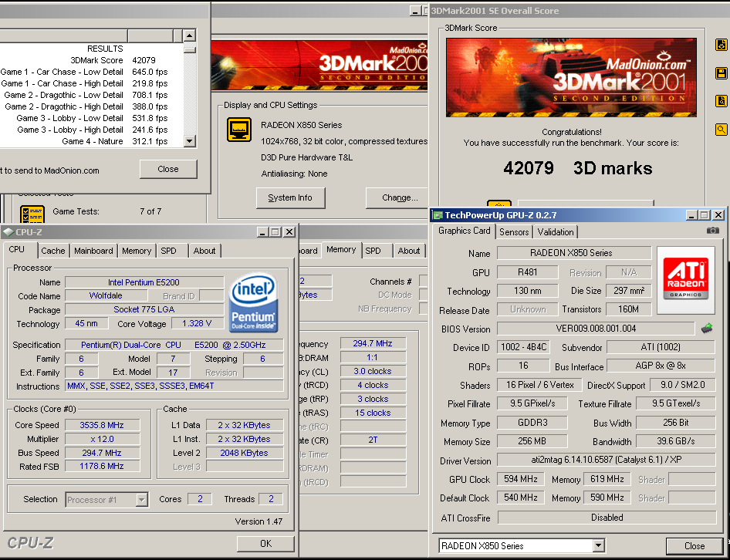This screenshot has height=560, width=730.
Task: Click the CPU name Intel Pentium E5200
Action: pos(144,282)
